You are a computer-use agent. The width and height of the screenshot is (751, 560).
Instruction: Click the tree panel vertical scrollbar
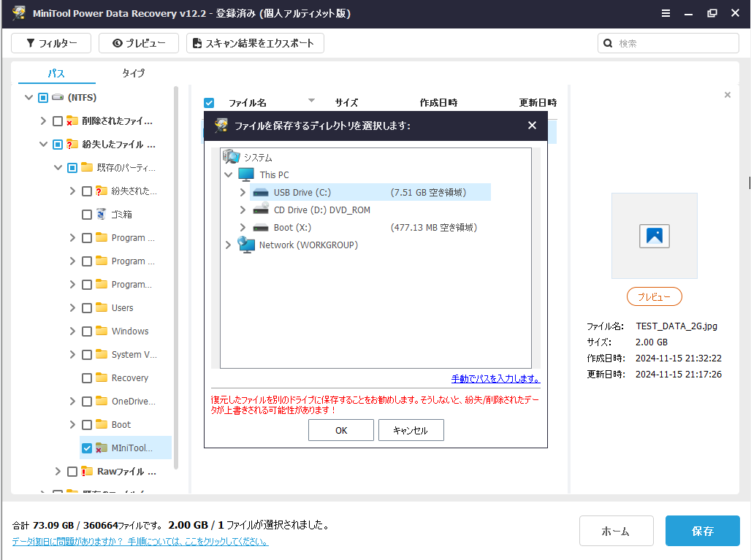coord(176,277)
